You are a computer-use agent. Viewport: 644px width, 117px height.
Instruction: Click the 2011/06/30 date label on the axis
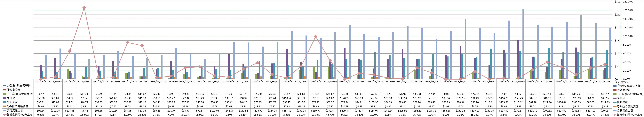coord(41,82)
